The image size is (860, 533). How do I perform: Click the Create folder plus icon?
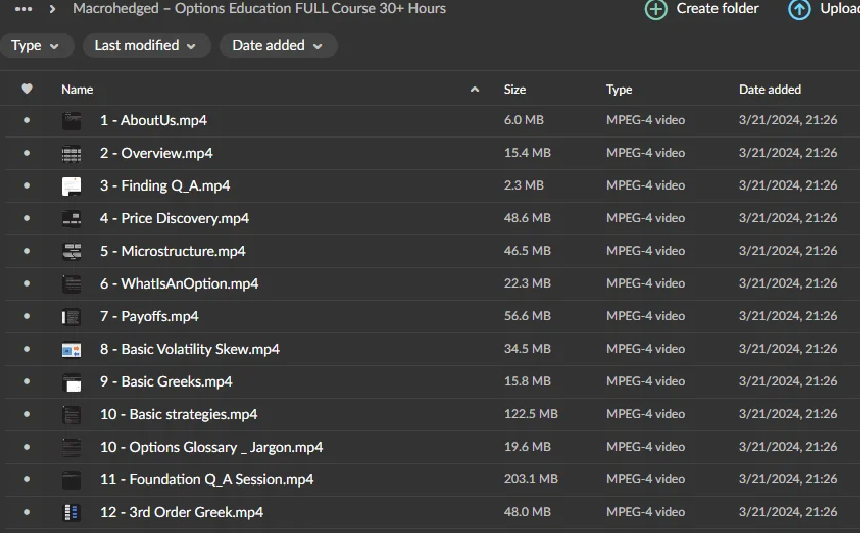[656, 9]
